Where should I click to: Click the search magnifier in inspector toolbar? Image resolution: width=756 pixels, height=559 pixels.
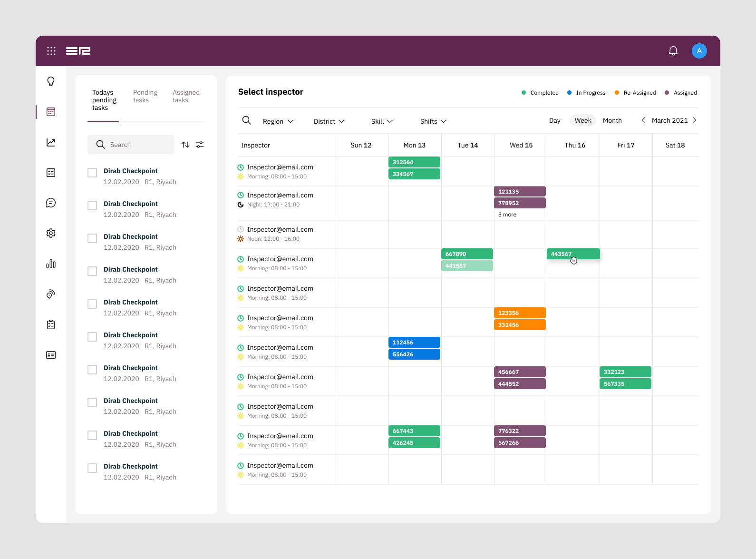(x=246, y=121)
